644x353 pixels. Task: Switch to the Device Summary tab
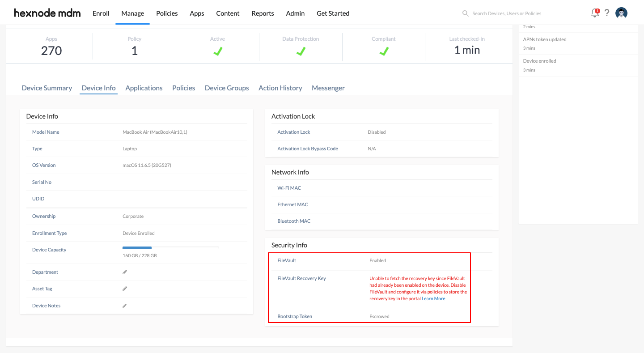pyautogui.click(x=47, y=88)
